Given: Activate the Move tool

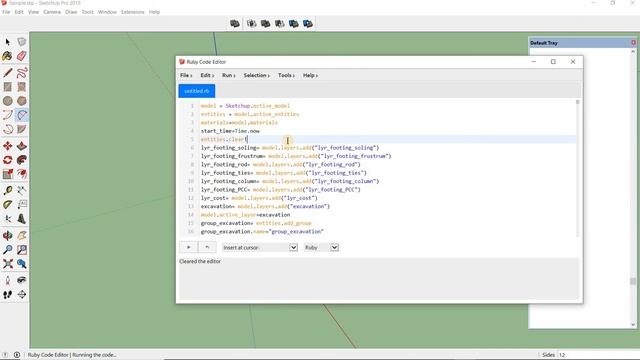Looking at the screenshot, I should coord(8,146).
